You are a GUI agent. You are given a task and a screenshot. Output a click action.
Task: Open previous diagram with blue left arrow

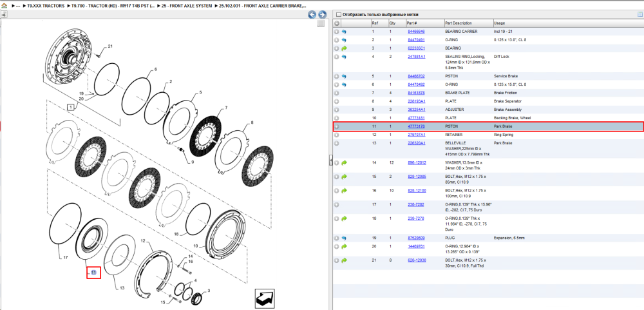pos(312,15)
